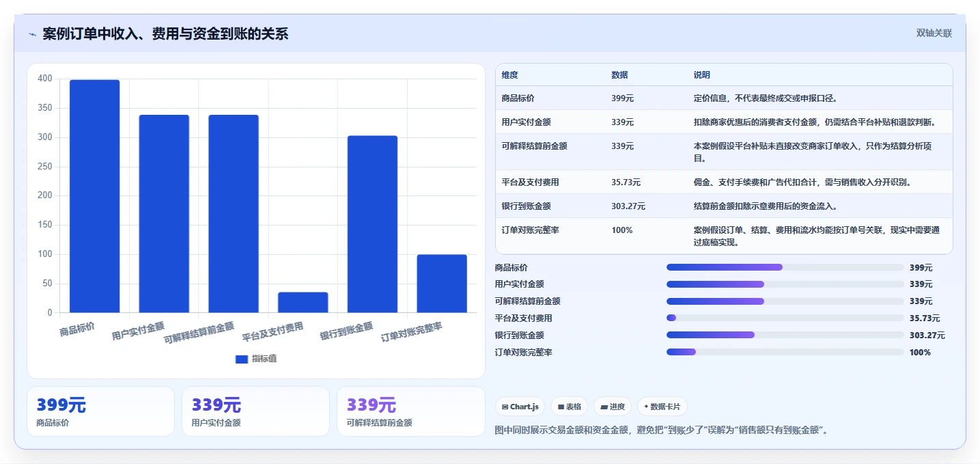
Task: Click the 303.27元 cell in the table
Action: tap(628, 206)
